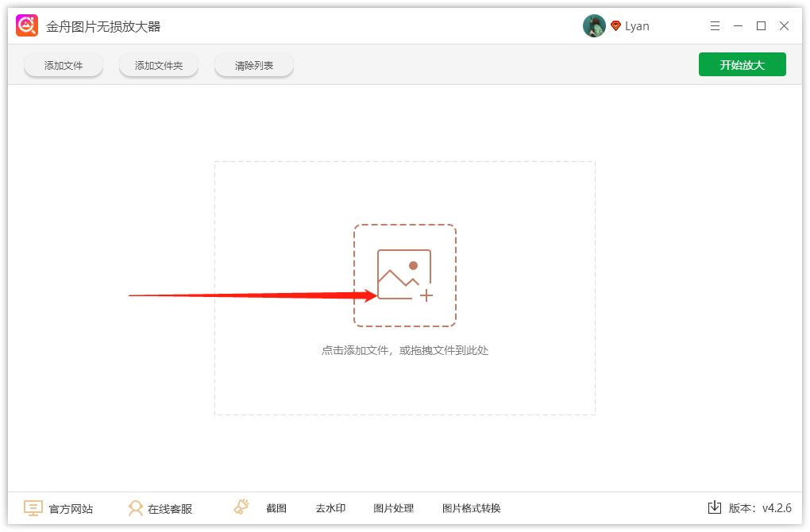The width and height of the screenshot is (810, 532).
Task: Click the 官方网站 monitor icon
Action: (x=32, y=508)
